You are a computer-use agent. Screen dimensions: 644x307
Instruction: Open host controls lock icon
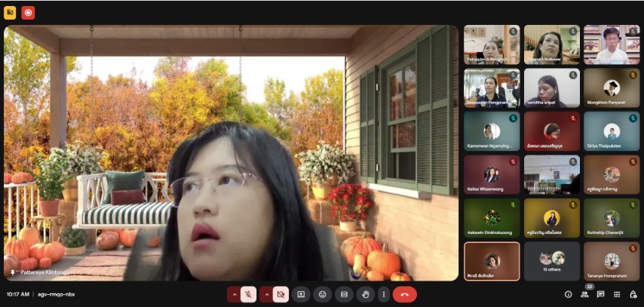coord(633,294)
